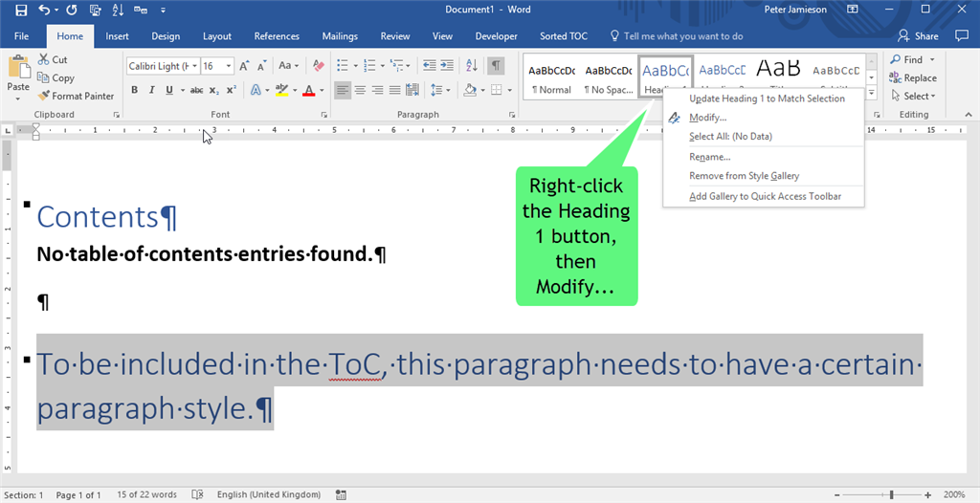
Task: Click the Format Painter tool
Action: [x=77, y=96]
